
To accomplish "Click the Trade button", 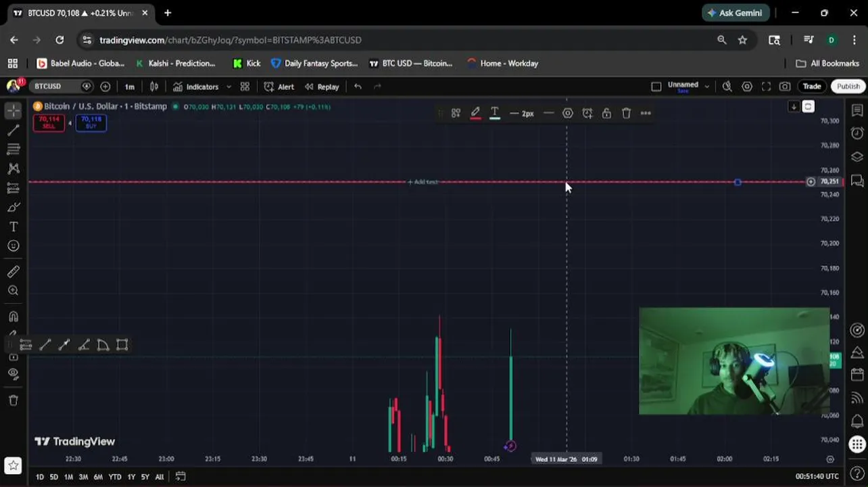I will coord(812,87).
